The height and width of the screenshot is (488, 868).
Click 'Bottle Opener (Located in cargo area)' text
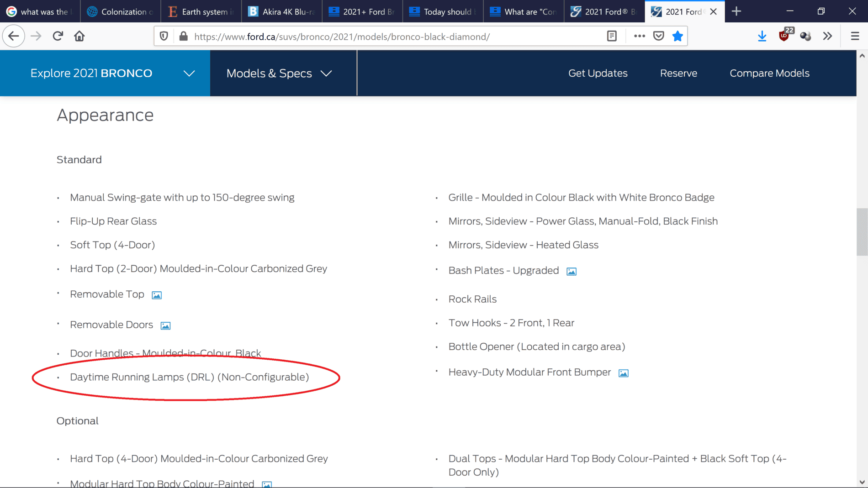click(x=537, y=346)
